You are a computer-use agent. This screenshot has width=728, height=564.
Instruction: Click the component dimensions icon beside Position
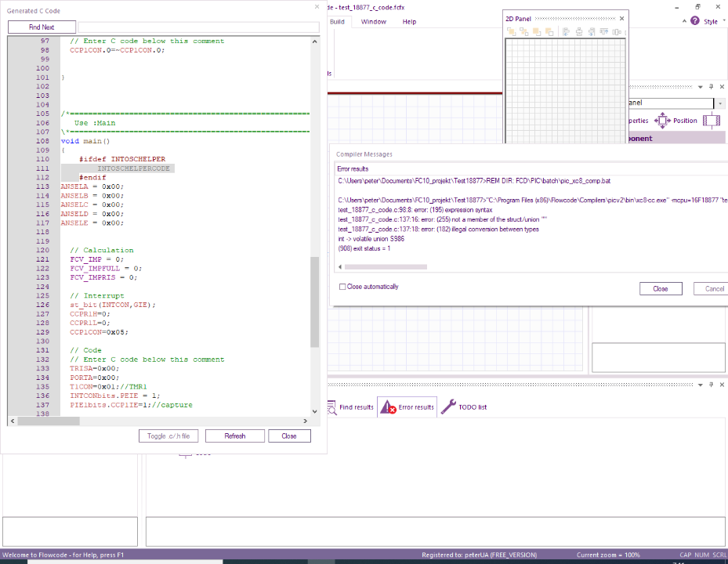(712, 121)
